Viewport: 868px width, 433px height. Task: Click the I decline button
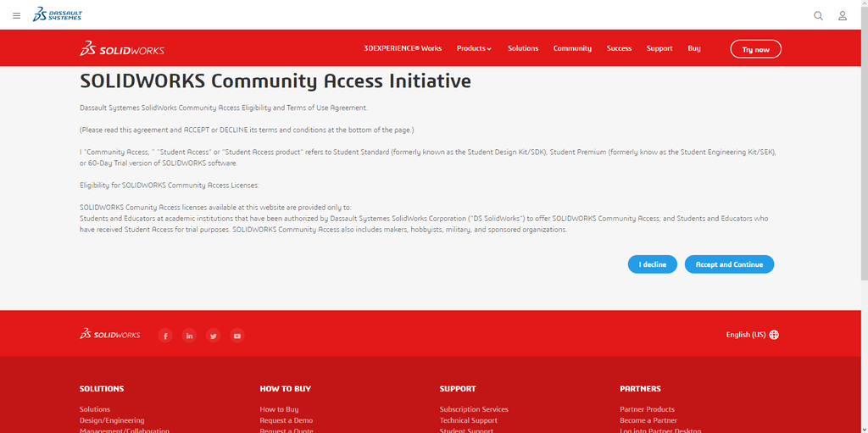tap(652, 264)
